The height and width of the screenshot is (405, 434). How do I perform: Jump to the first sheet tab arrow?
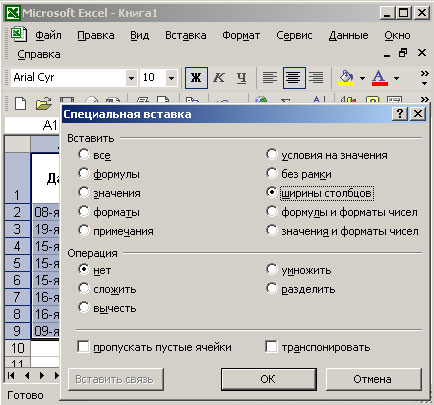click(11, 376)
